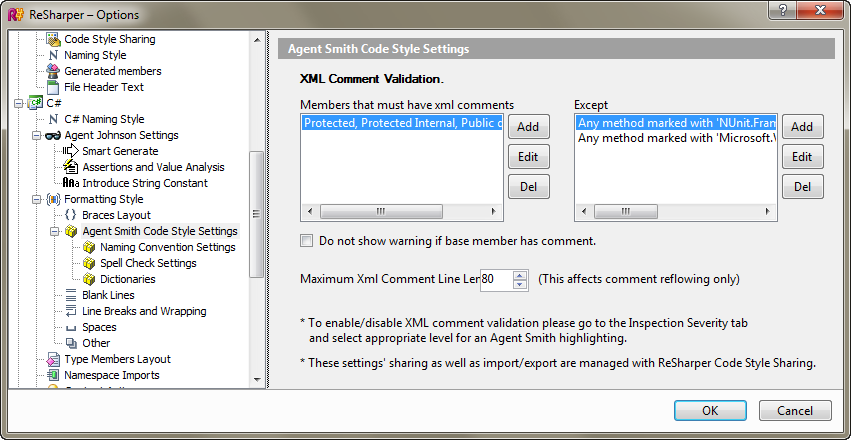Click the Cancel button

[x=795, y=411]
